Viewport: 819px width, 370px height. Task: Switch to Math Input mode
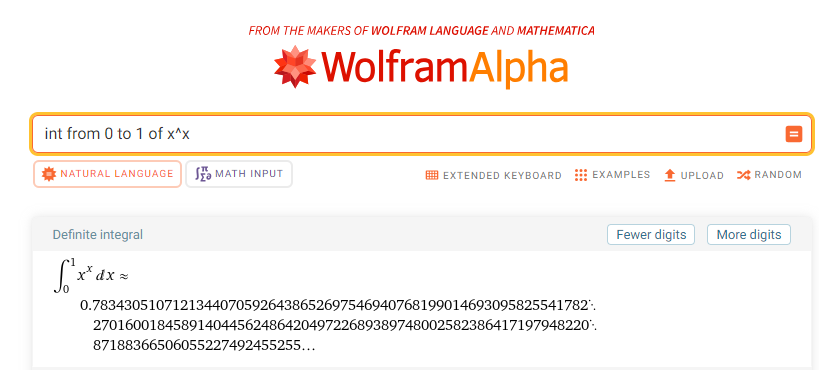point(239,174)
